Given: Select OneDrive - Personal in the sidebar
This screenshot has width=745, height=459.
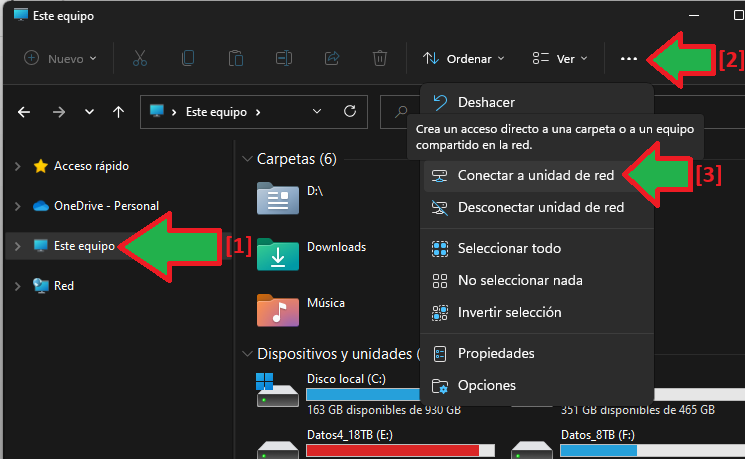Looking at the screenshot, I should (106, 206).
